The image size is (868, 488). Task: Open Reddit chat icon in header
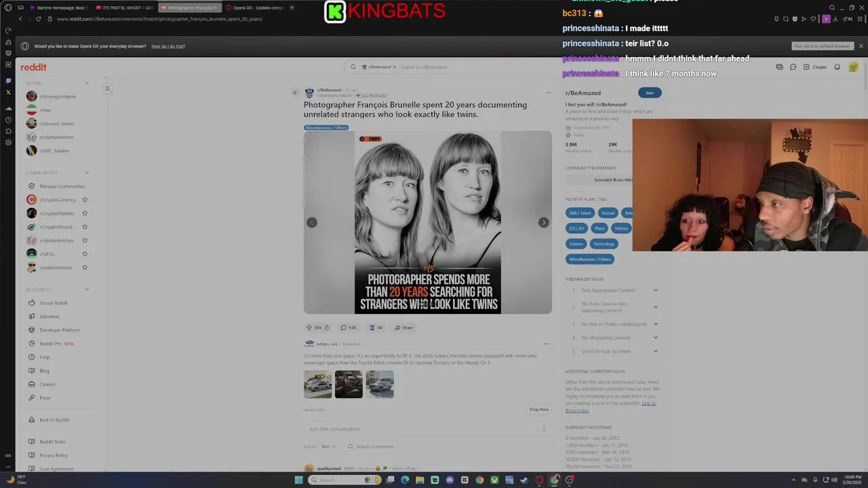tap(793, 67)
